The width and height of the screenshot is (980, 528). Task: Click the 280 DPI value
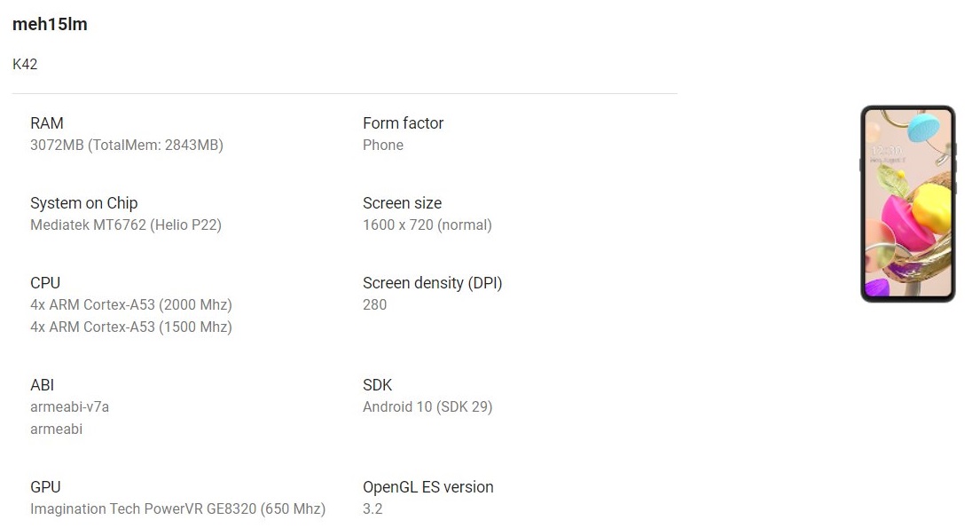(375, 305)
